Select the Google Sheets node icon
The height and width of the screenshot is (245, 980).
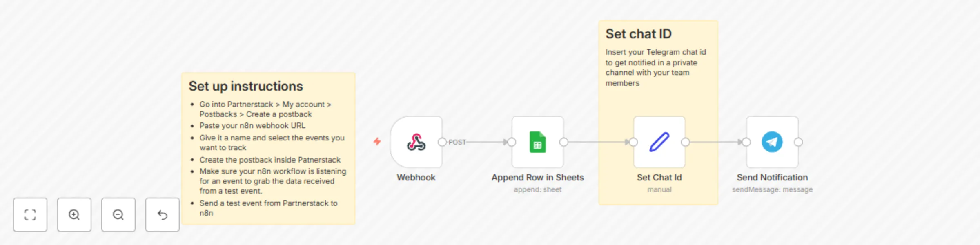click(x=538, y=142)
